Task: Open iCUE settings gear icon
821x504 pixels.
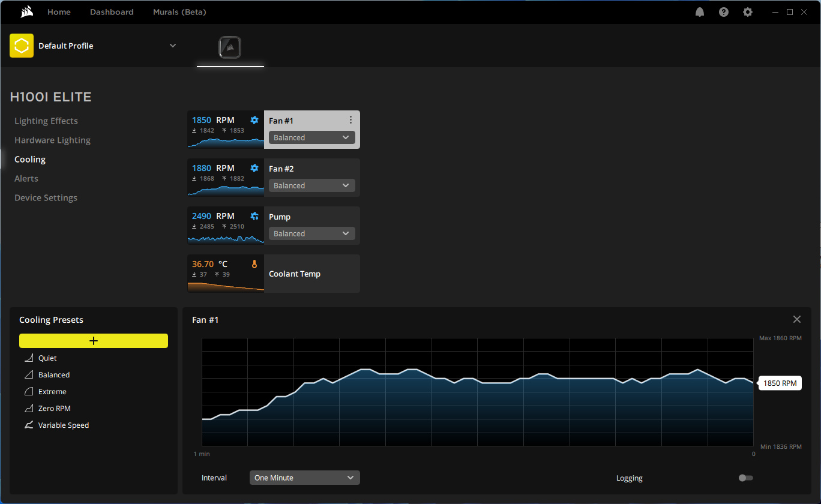Action: [x=747, y=12]
